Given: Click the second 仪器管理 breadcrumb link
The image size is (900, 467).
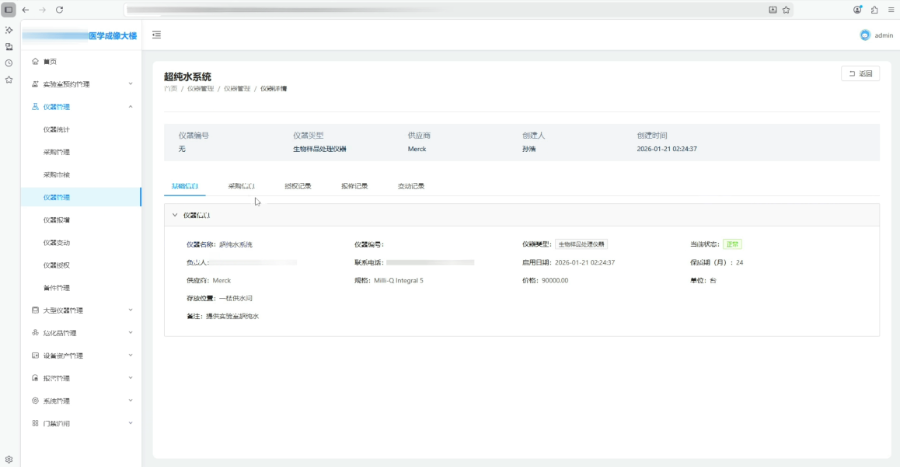Looking at the screenshot, I should pyautogui.click(x=237, y=89).
